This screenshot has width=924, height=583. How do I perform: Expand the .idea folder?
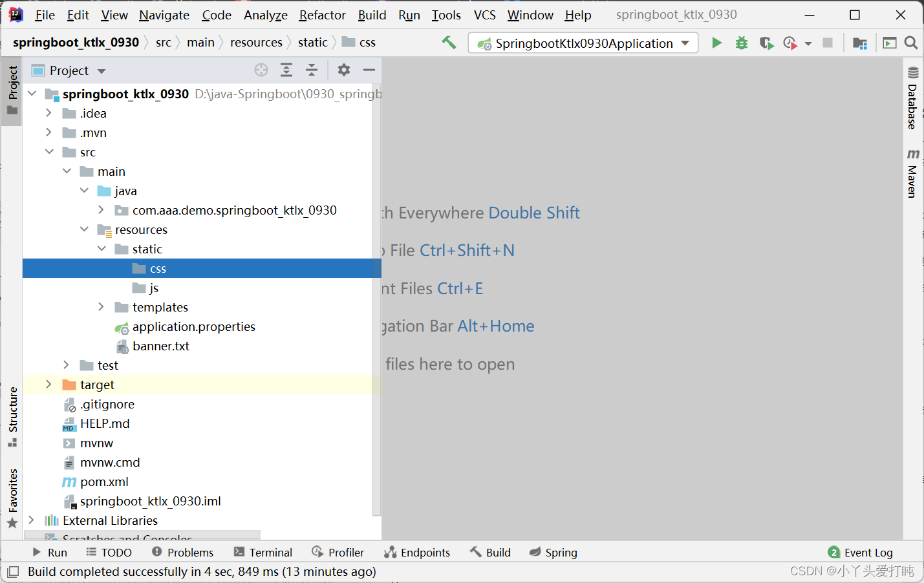(48, 113)
